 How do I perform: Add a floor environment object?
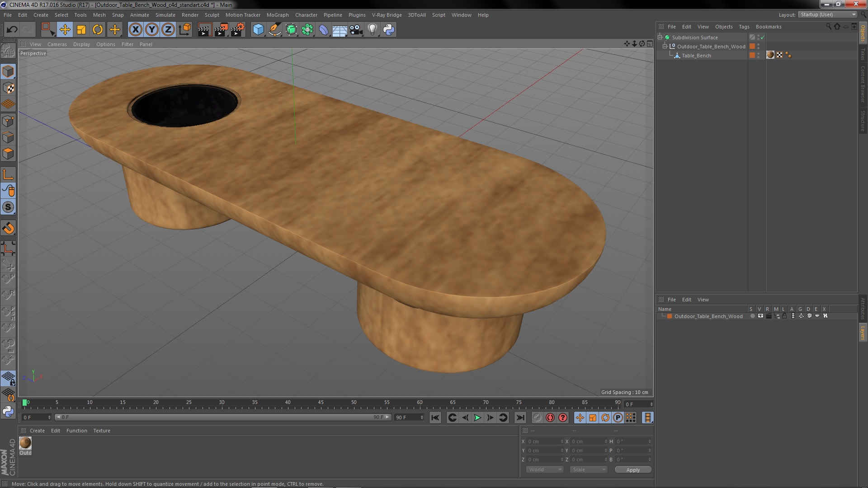pyautogui.click(x=340, y=30)
